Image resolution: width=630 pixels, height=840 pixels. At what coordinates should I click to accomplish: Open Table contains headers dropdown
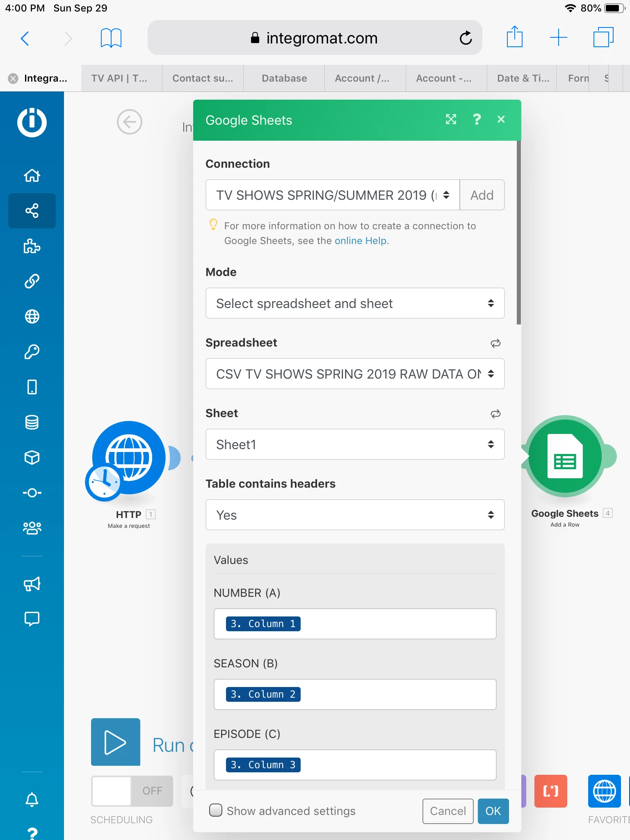pyautogui.click(x=355, y=515)
